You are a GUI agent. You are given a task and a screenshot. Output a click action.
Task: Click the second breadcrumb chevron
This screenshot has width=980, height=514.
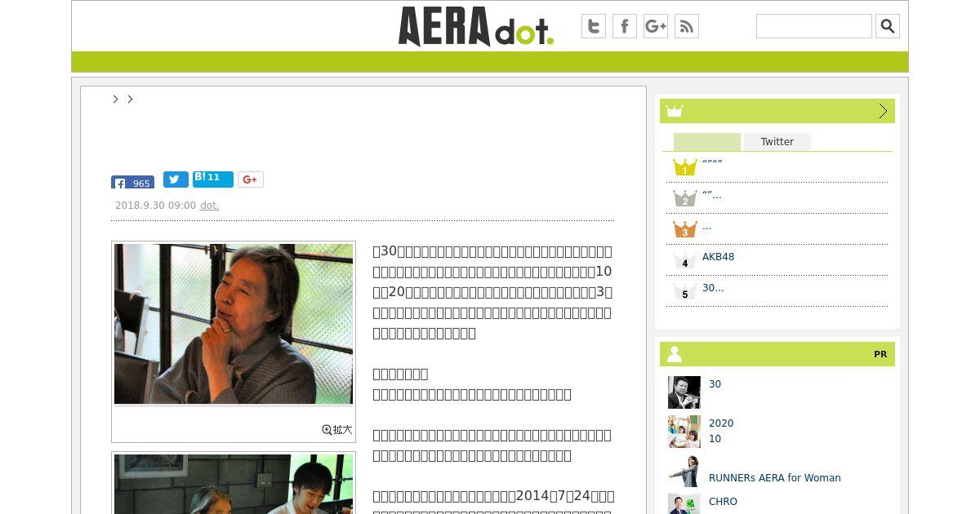[x=130, y=99]
